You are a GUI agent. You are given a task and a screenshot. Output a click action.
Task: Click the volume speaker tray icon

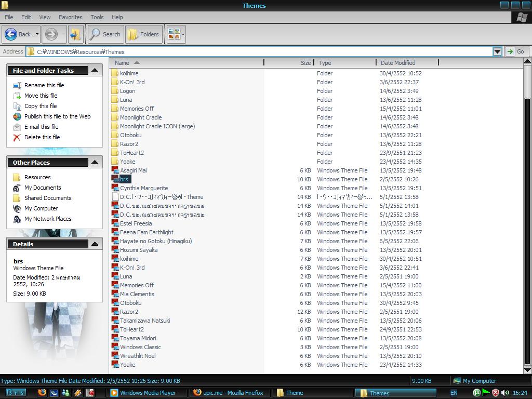point(505,393)
